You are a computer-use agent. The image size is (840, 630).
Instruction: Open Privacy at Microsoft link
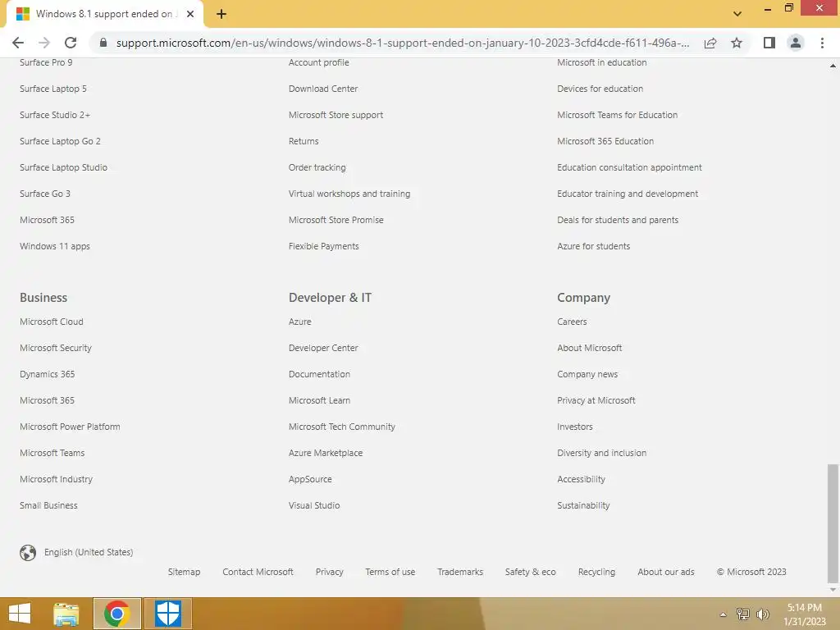click(596, 400)
